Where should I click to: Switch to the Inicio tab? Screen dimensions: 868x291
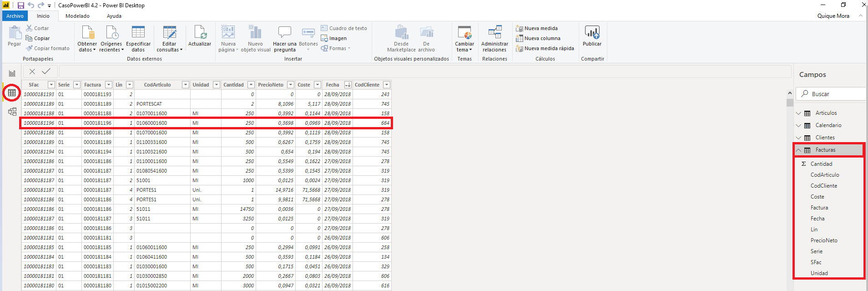click(43, 16)
